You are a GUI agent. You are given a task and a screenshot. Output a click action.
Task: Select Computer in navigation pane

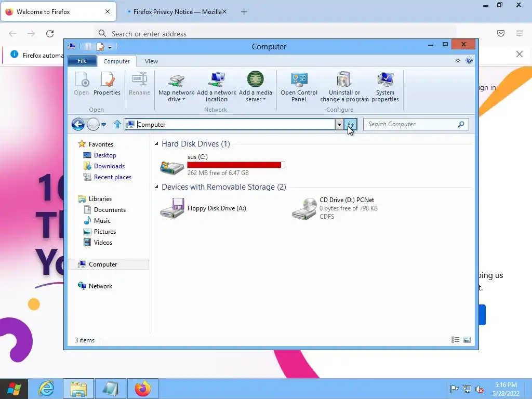(109, 264)
